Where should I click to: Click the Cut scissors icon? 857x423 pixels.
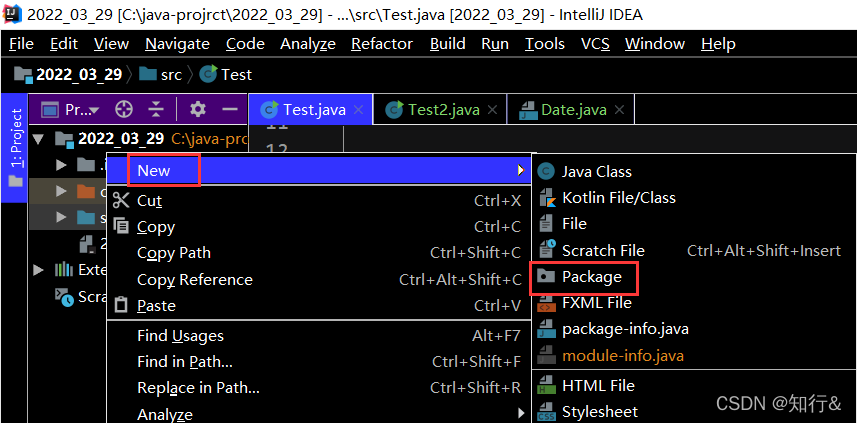(121, 201)
